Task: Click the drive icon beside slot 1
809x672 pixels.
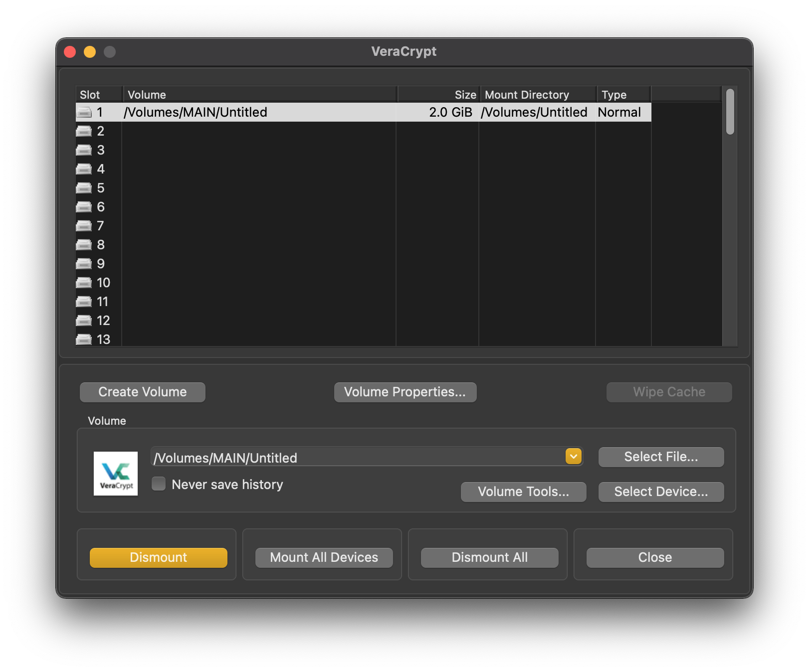Action: pyautogui.click(x=83, y=112)
